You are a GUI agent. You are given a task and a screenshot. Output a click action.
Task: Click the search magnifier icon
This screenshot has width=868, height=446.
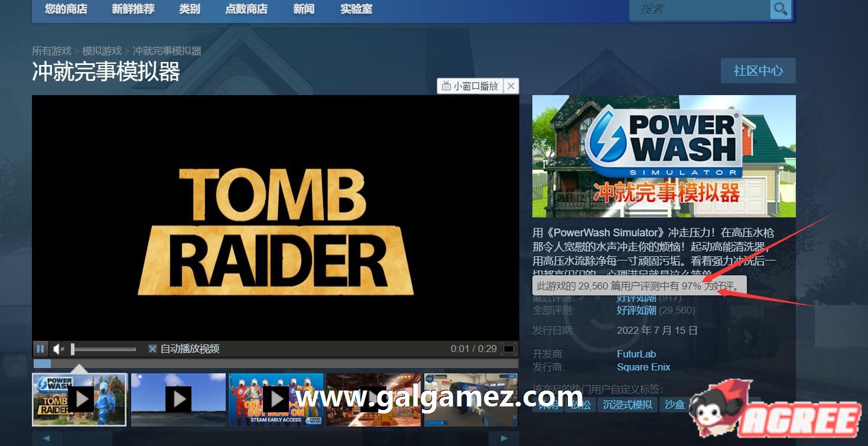tap(781, 9)
